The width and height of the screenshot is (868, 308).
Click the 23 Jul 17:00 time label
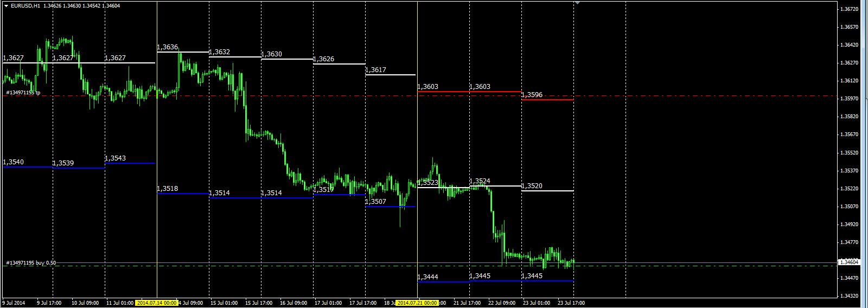(x=571, y=303)
